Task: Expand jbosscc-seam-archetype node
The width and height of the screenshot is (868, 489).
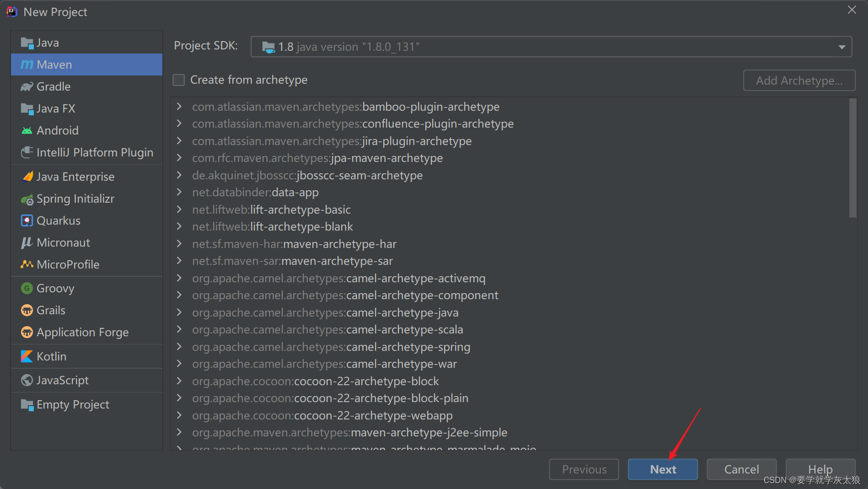Action: click(179, 175)
